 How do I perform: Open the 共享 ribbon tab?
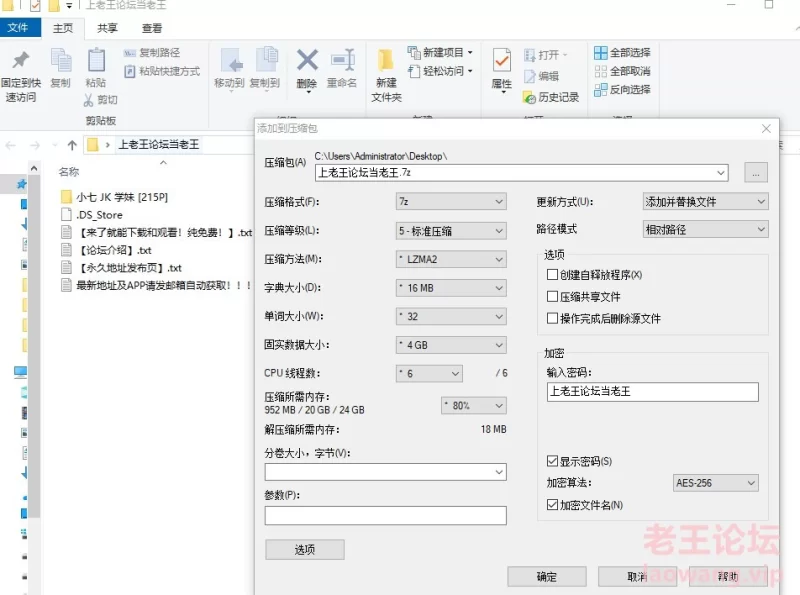[107, 29]
